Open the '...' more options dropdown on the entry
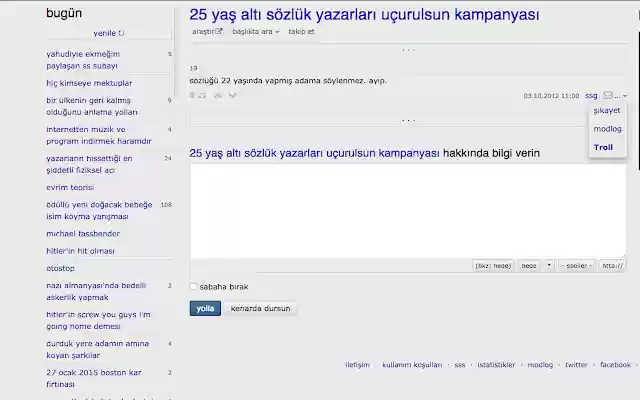Image resolution: width=640 pixels, height=400 pixels. tap(621, 96)
